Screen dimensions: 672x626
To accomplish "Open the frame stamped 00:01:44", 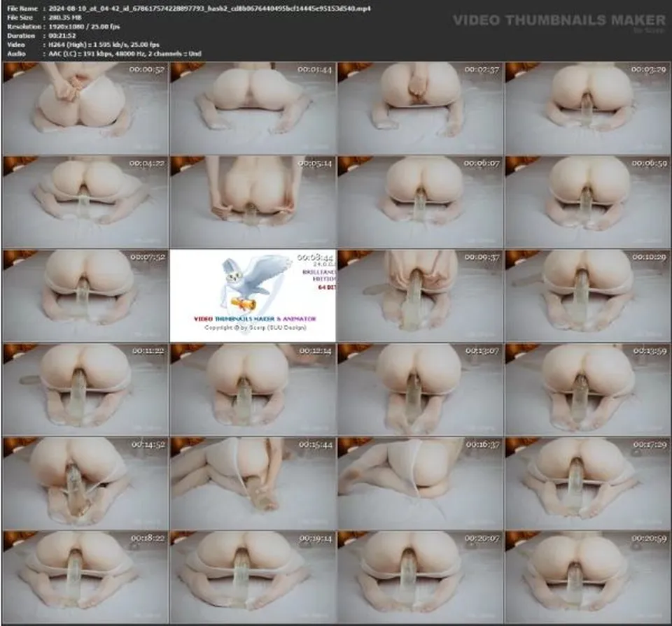I will (x=253, y=108).
